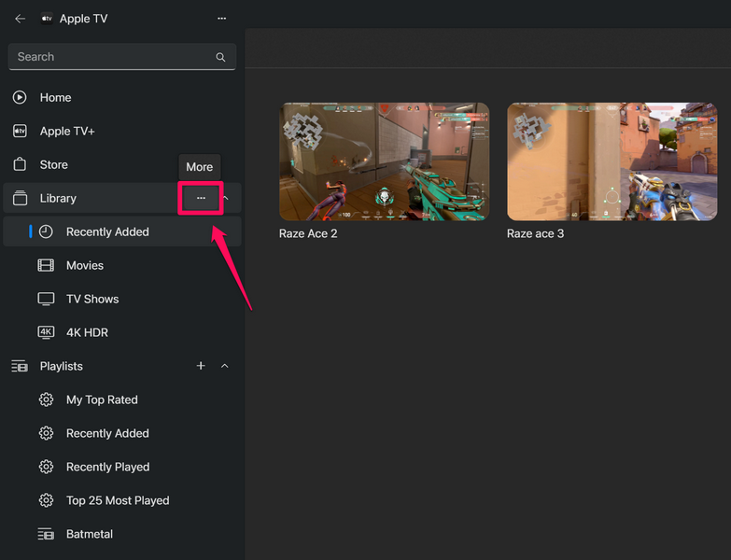Screen dimensions: 731x560
Task: Open Top 25 Most Played playlist
Action: tap(118, 500)
